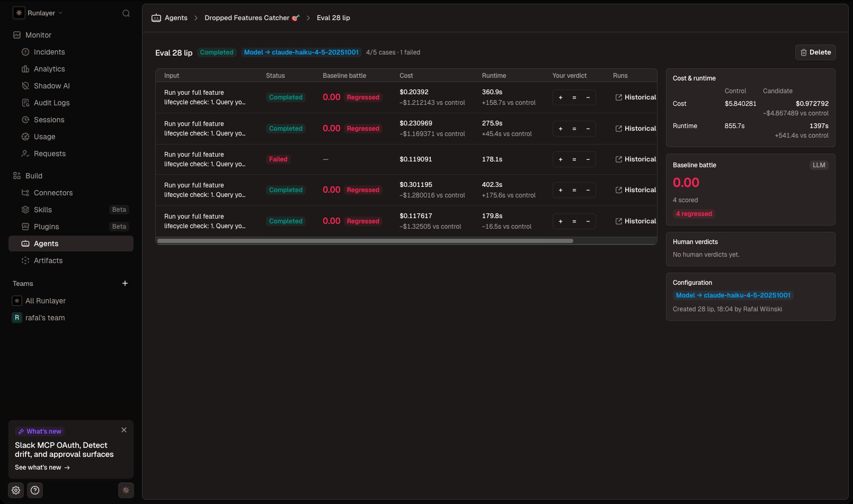The height and width of the screenshot is (504, 853).
Task: Set plus verdict on $0.230969 row
Action: click(x=561, y=129)
